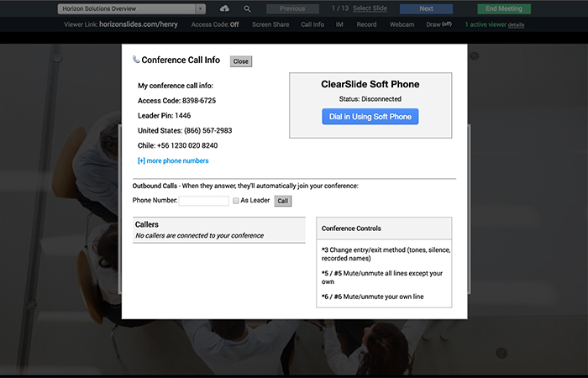Click the Chile +56 1230 020 8240 number
This screenshot has width=588, height=378.
pos(177,145)
